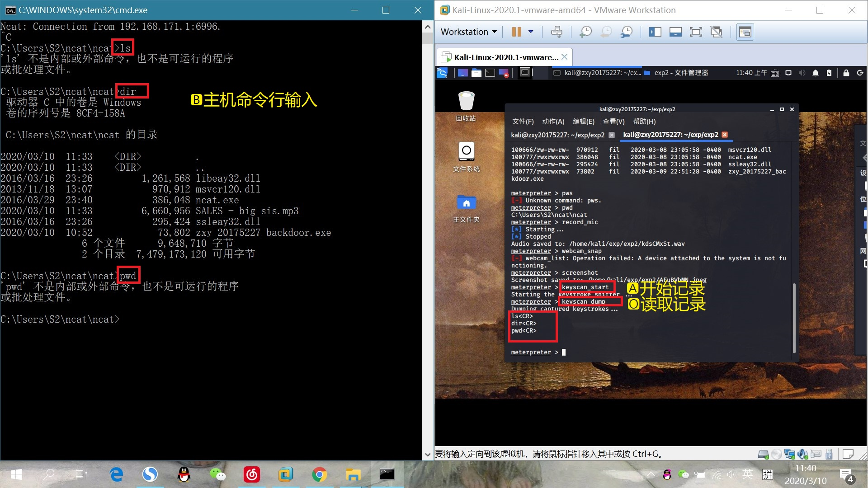
Task: Switch to exp2 文件管理器 taskbar window
Action: click(x=676, y=73)
